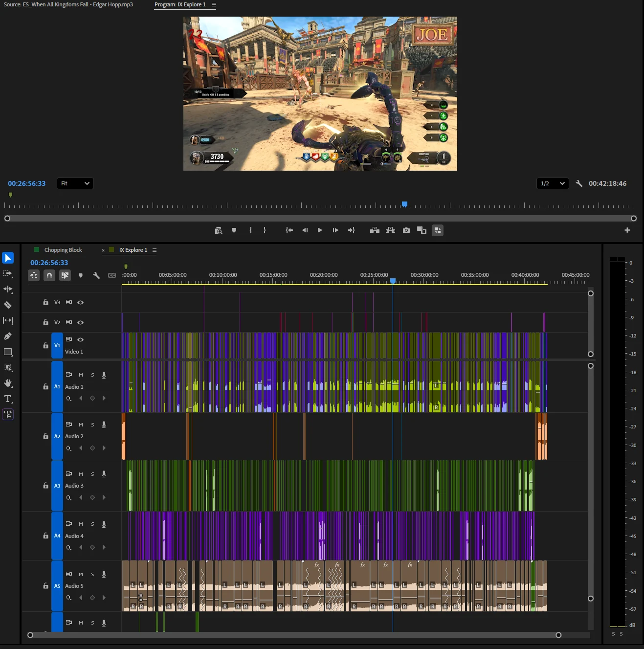Toggle Snap in Timeline magnet
Viewport: 644px width, 649px height.
tap(49, 275)
